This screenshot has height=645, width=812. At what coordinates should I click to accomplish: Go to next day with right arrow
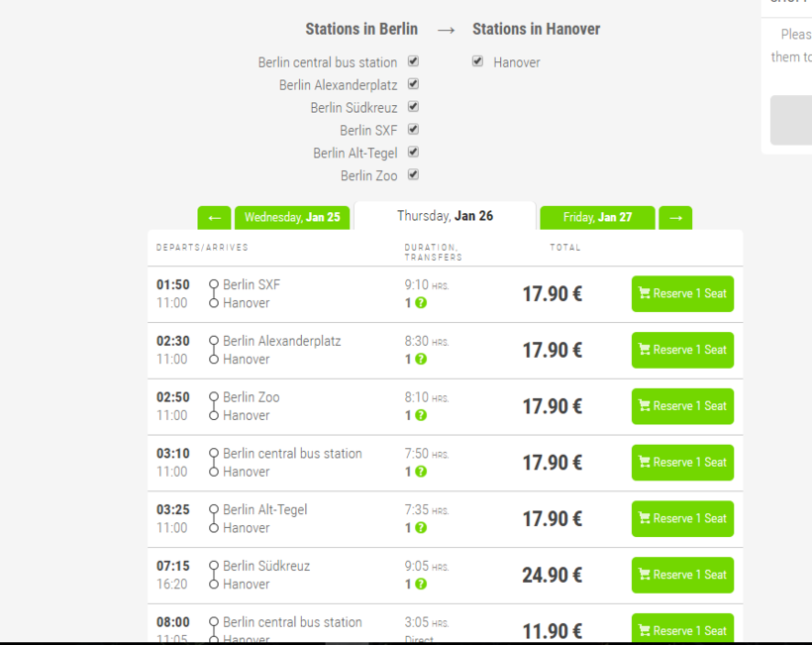(x=675, y=218)
